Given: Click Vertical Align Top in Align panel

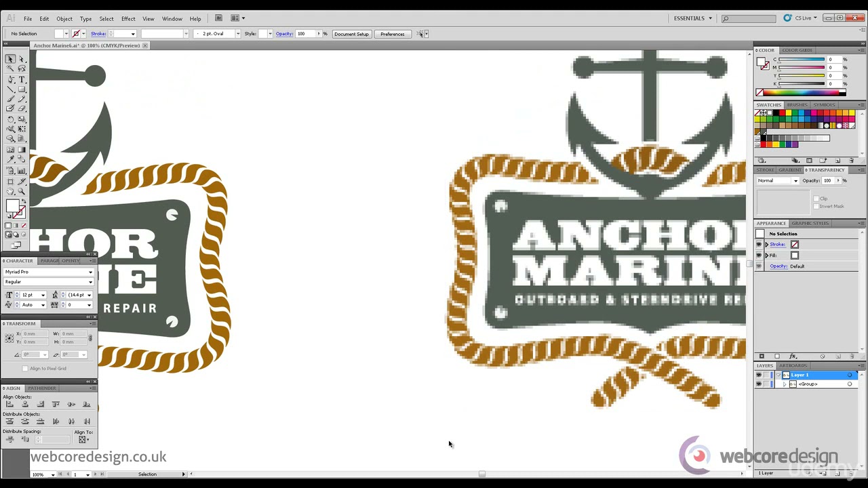Looking at the screenshot, I should coord(56,404).
